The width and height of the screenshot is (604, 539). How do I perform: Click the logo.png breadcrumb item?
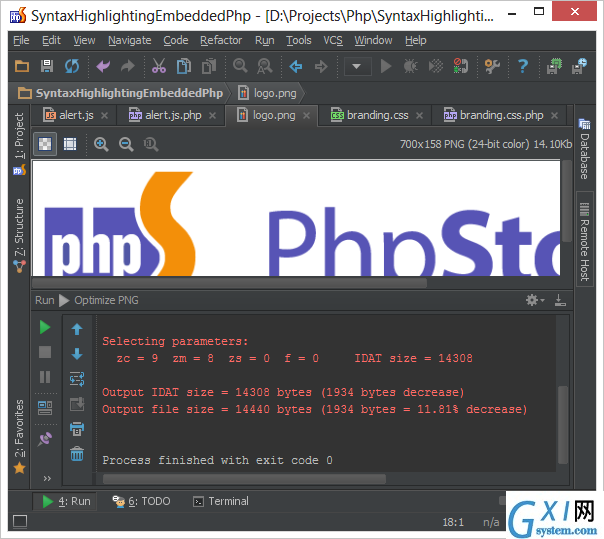tap(268, 93)
